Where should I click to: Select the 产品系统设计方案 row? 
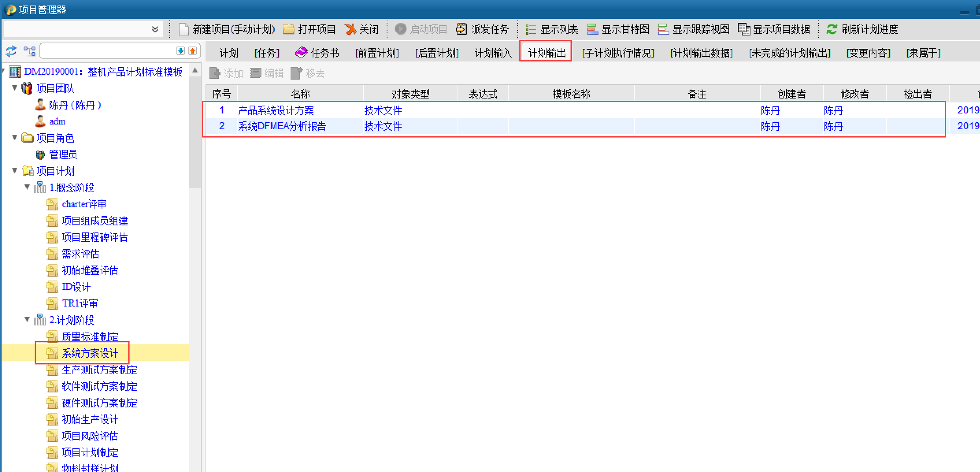click(276, 111)
